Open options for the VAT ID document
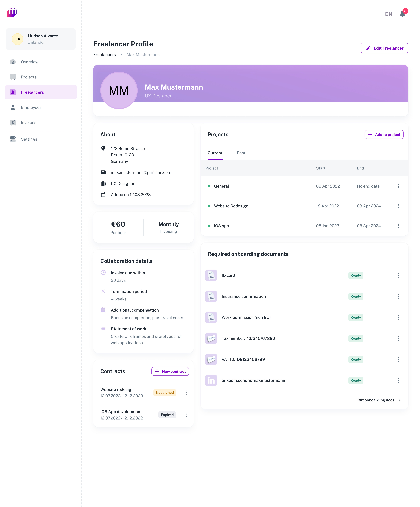420x507 pixels. click(398, 359)
